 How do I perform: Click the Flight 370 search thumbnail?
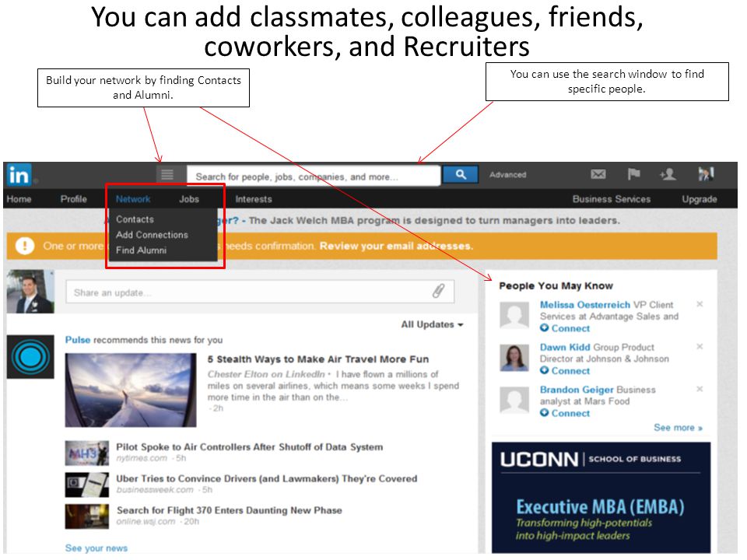click(x=86, y=516)
